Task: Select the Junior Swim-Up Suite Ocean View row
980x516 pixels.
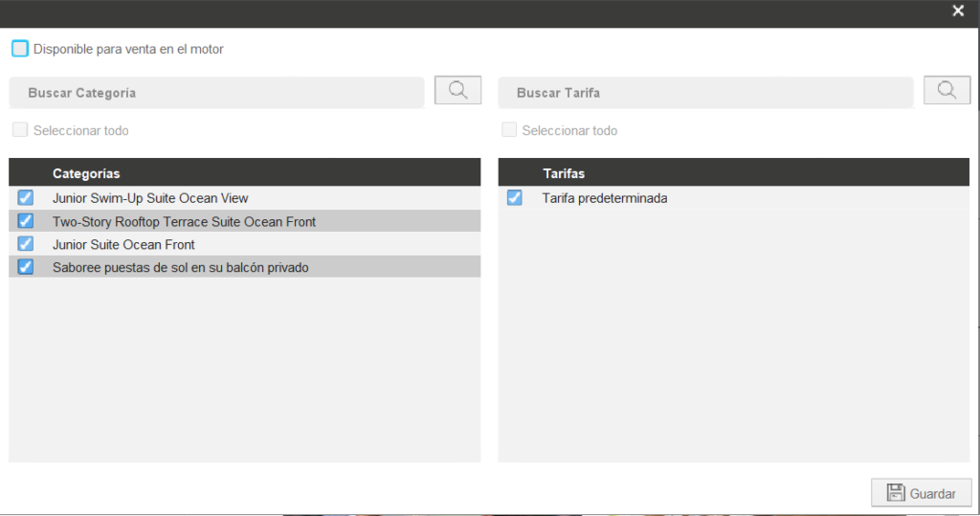Action: pos(150,198)
